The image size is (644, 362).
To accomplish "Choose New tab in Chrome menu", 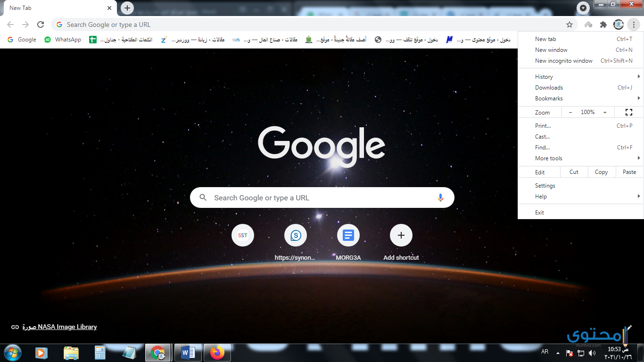I will (x=581, y=39).
